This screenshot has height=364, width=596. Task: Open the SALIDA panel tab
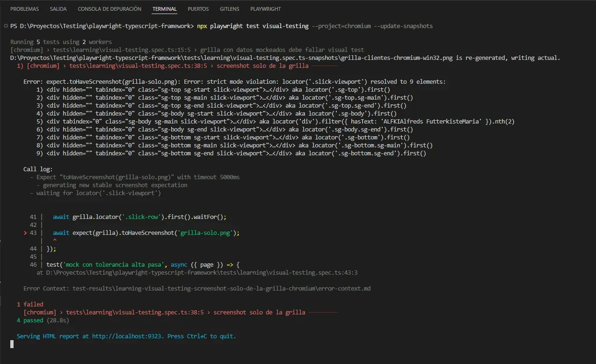pyautogui.click(x=58, y=9)
